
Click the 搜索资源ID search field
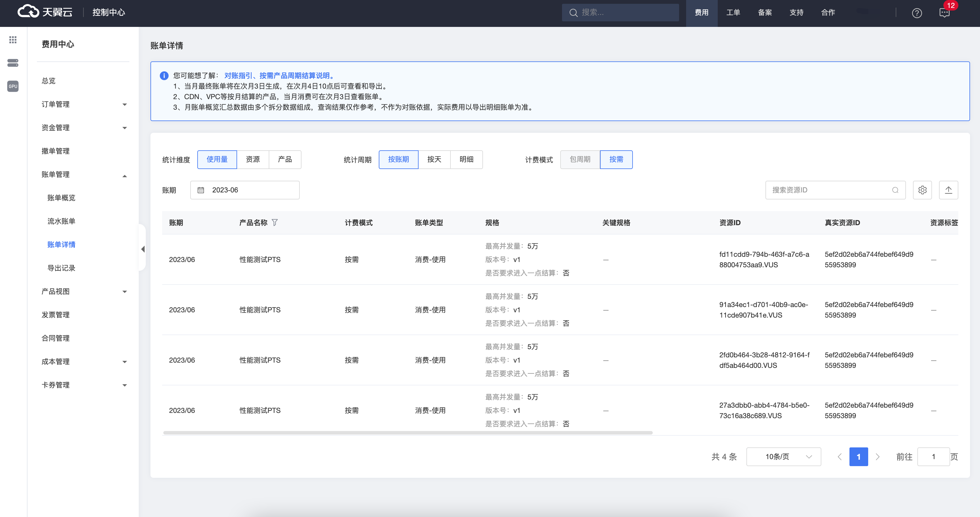coord(829,190)
